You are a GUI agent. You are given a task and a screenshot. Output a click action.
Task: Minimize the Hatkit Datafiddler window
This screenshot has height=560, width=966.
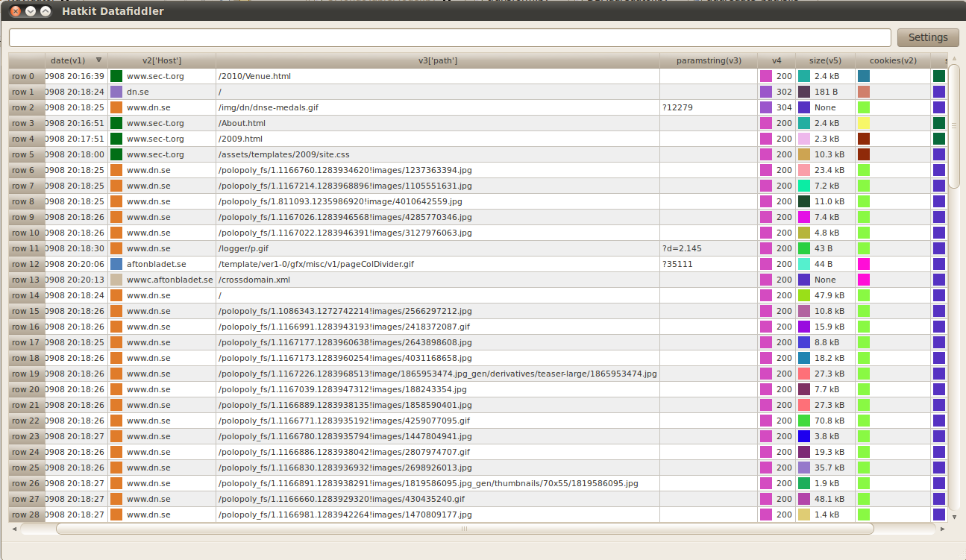(x=31, y=11)
